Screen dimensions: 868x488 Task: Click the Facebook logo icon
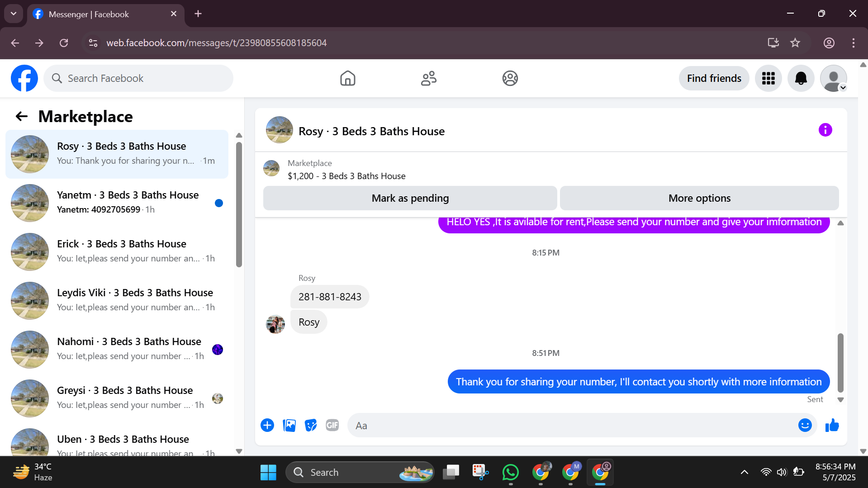click(x=24, y=78)
